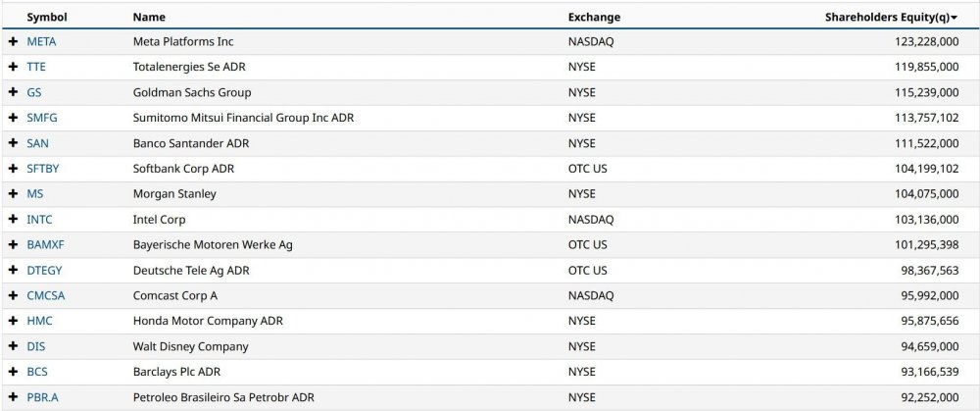Open the BCS ticker link

(37, 372)
